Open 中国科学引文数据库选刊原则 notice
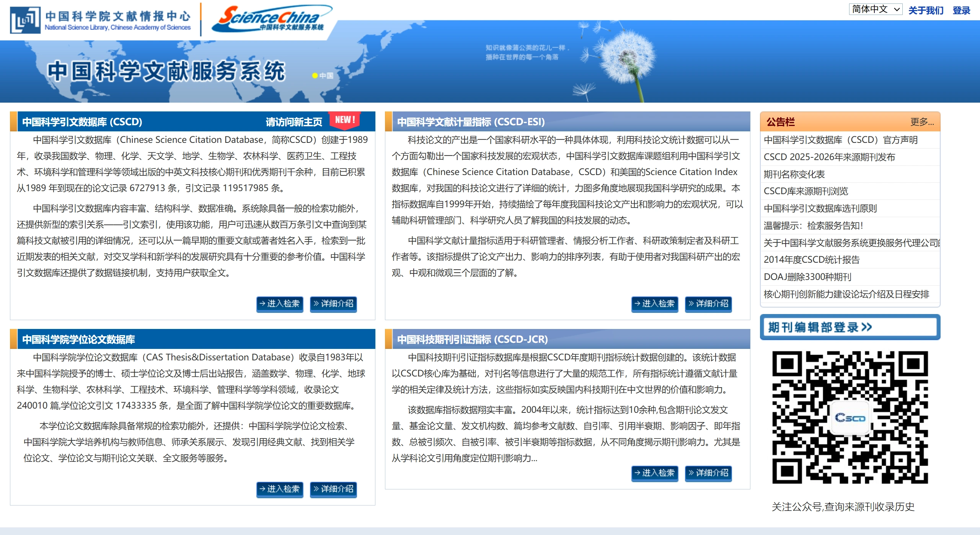980x535 pixels. pos(820,208)
